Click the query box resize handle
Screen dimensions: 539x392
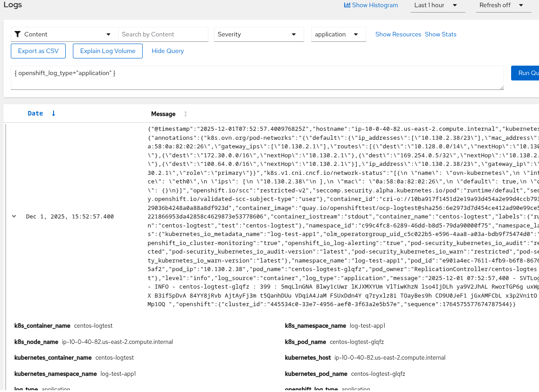pos(502,88)
